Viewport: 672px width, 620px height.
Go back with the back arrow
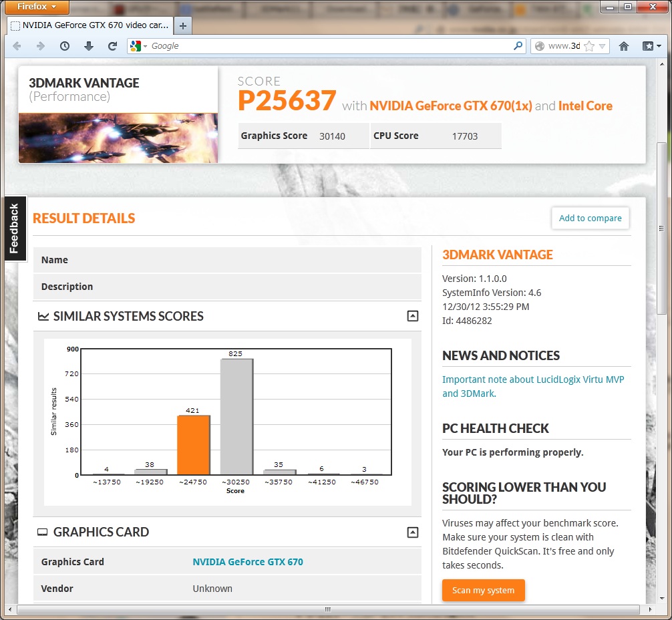(x=17, y=46)
